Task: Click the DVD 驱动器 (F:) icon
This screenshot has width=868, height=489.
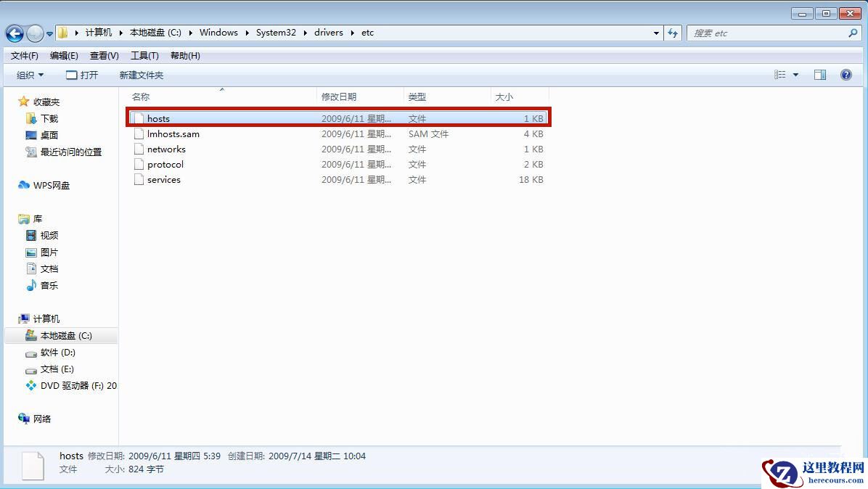Action: (x=32, y=386)
